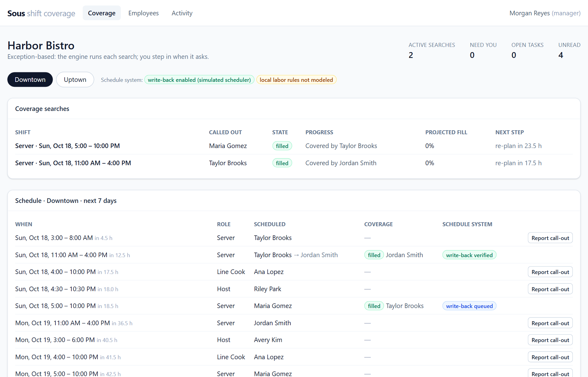
Task: Report call-out for Jordan Smith Monday shift
Action: click(550, 323)
